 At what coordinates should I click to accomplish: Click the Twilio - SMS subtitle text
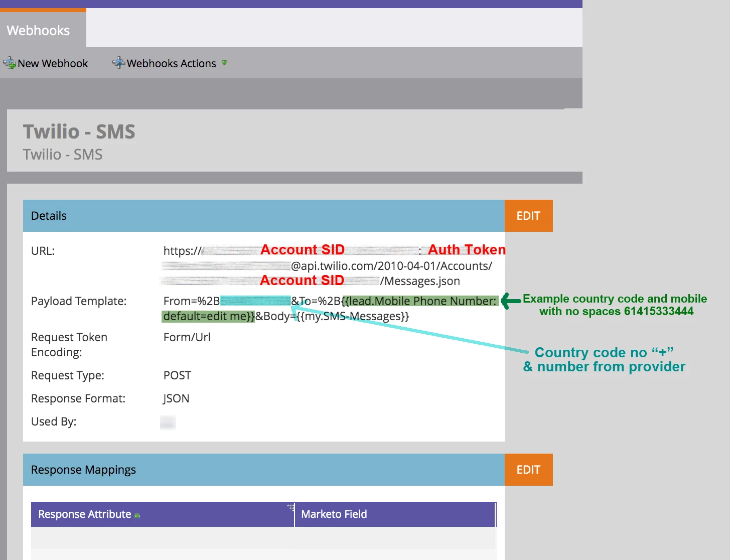(x=63, y=155)
